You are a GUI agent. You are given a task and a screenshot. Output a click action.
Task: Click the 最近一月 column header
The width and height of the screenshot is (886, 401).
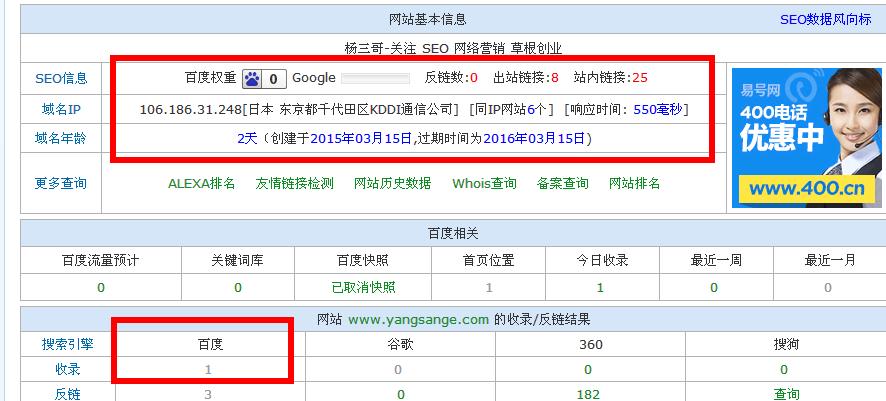coord(830,260)
